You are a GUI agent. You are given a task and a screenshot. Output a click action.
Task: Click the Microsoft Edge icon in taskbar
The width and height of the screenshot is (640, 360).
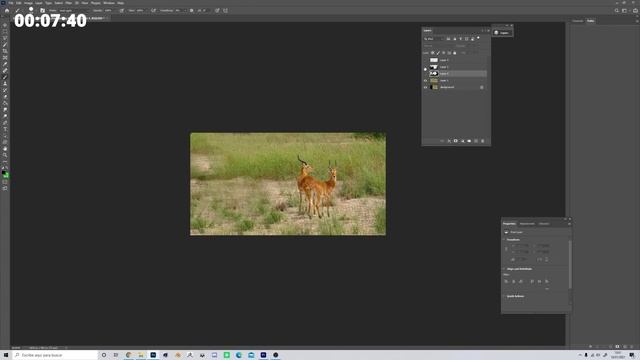[x=239, y=355]
